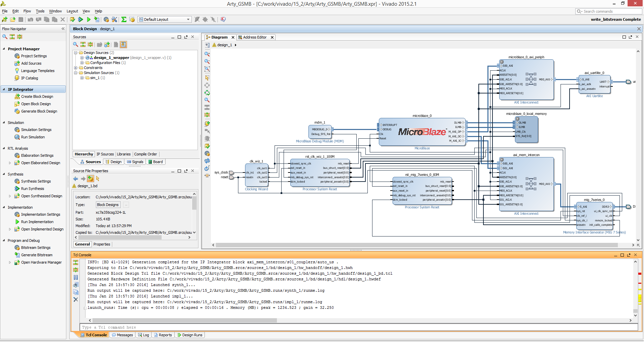Click the Add IP icon in the diagram toolbar
Viewport: 644px width, 342px height.
click(207, 124)
